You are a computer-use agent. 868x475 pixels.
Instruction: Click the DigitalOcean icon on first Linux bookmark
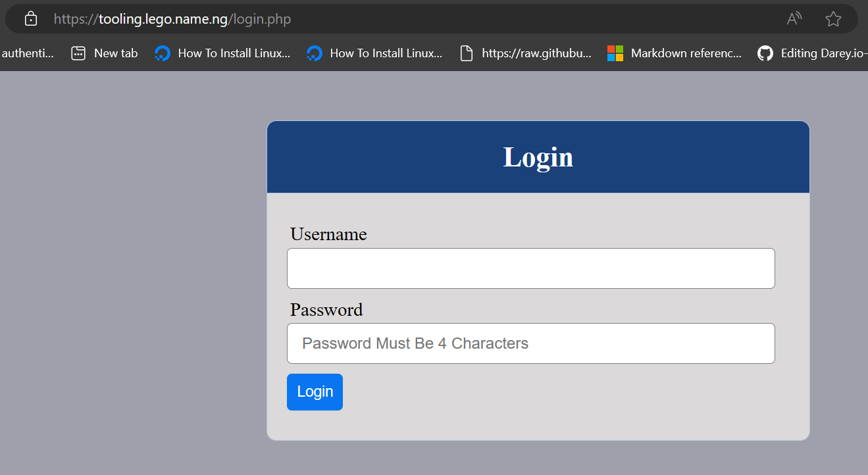(x=162, y=53)
